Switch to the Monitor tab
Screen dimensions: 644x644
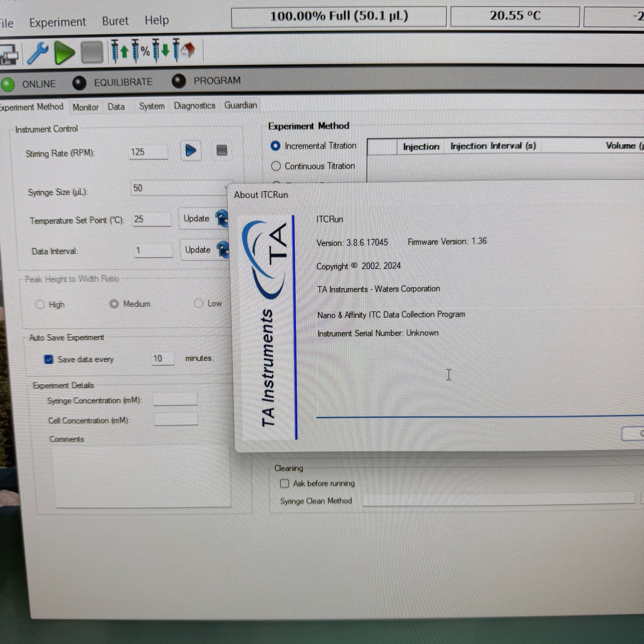click(86, 107)
